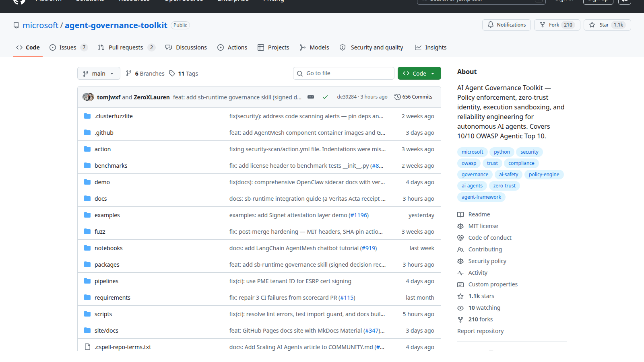Click the #919 pull request link

[368, 248]
